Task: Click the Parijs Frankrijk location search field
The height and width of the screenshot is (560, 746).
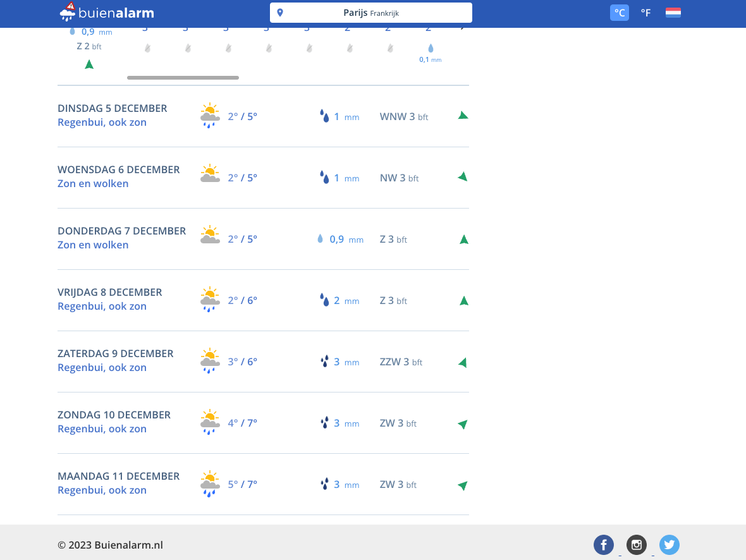Action: [371, 13]
